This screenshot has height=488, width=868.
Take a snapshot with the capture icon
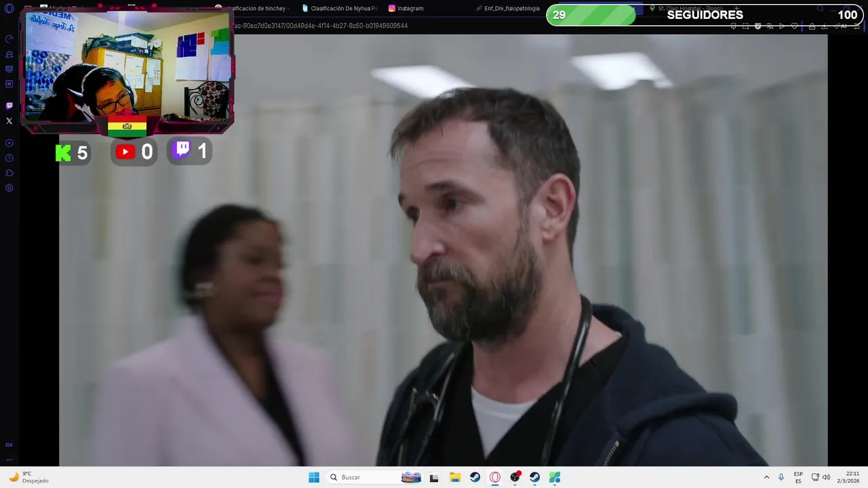coord(745,26)
